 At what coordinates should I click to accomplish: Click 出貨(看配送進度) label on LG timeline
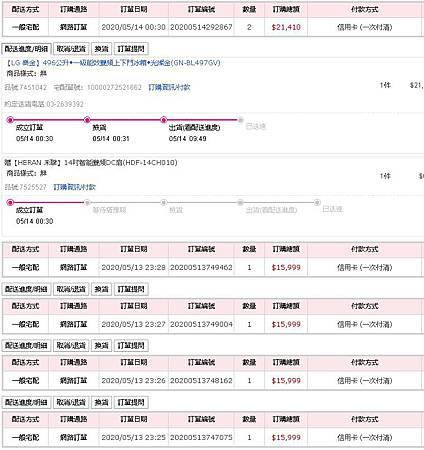click(194, 128)
